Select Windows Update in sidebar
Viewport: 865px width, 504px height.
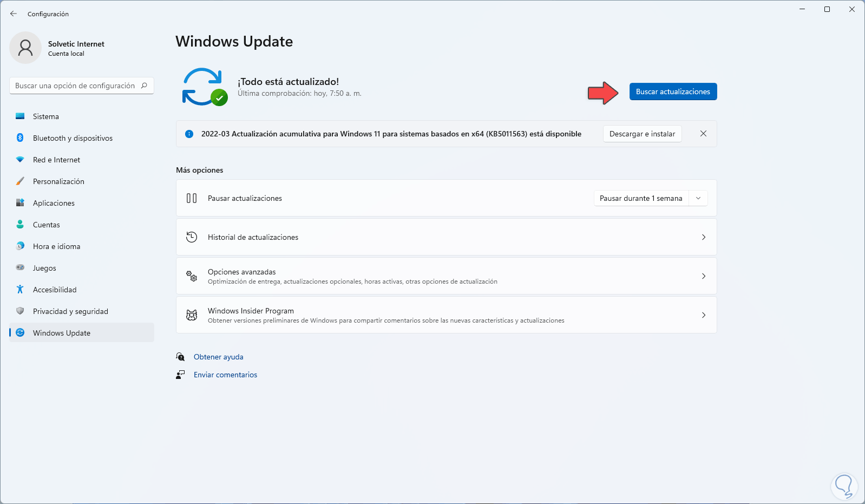(82, 333)
